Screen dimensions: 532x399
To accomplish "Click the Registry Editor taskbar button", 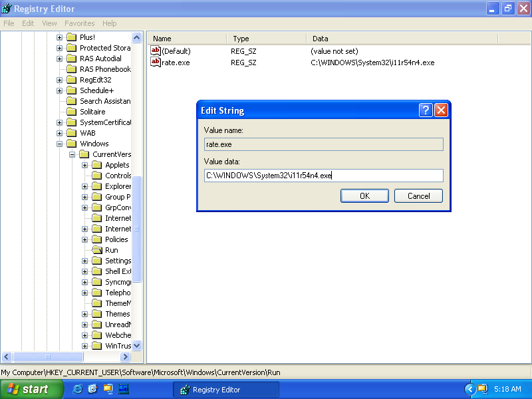I will point(225,390).
